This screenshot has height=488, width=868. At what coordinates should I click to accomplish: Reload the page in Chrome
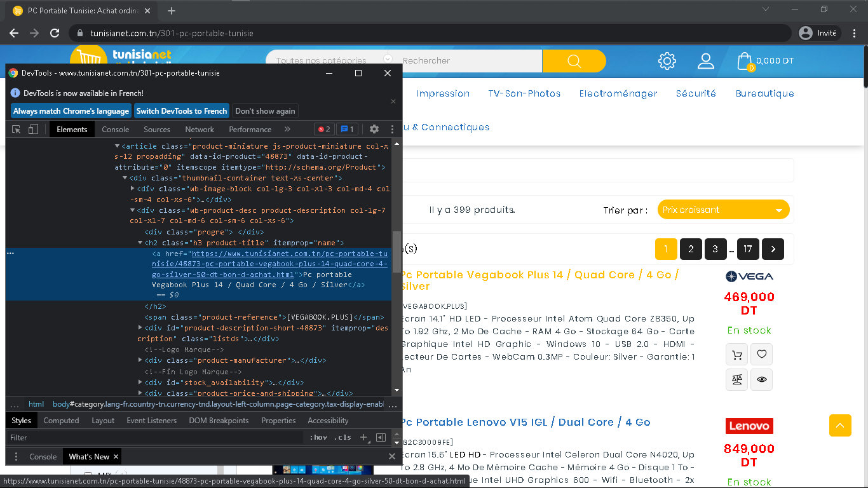point(55,33)
